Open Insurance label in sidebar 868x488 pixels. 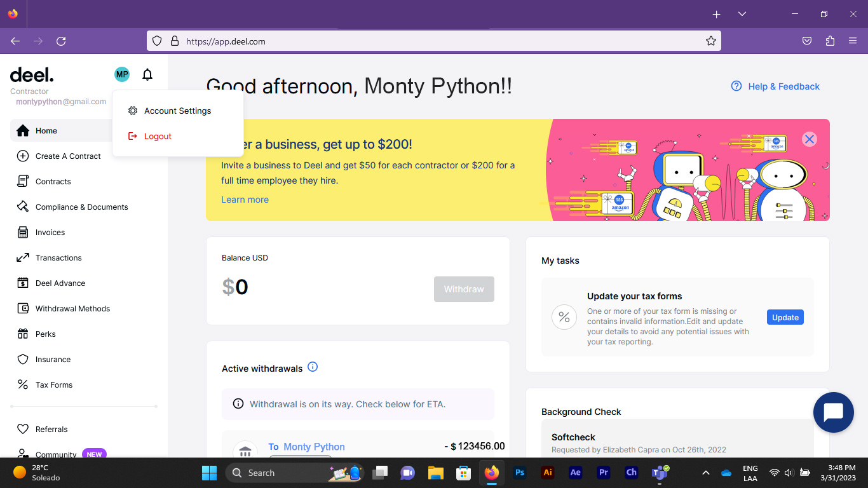pyautogui.click(x=53, y=360)
